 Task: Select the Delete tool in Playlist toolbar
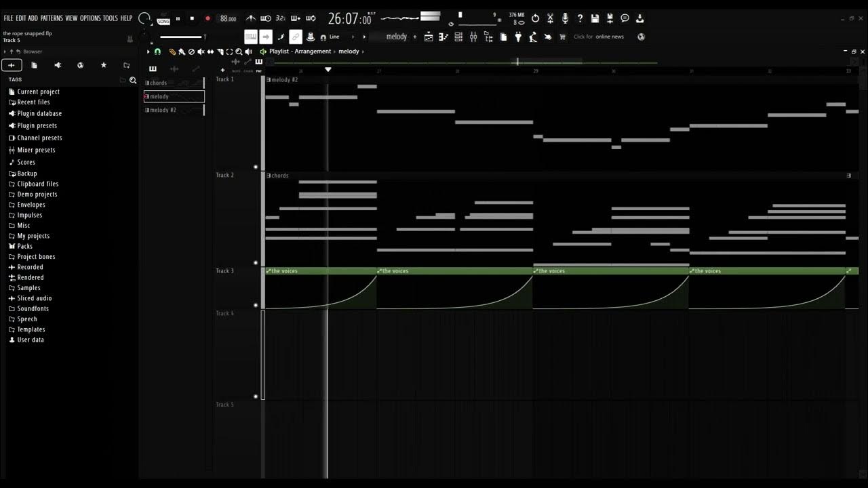[191, 52]
